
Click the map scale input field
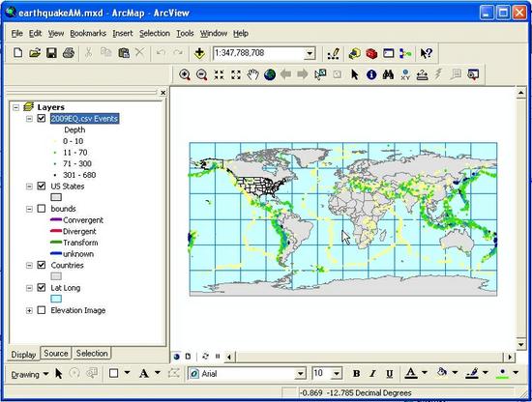(259, 53)
